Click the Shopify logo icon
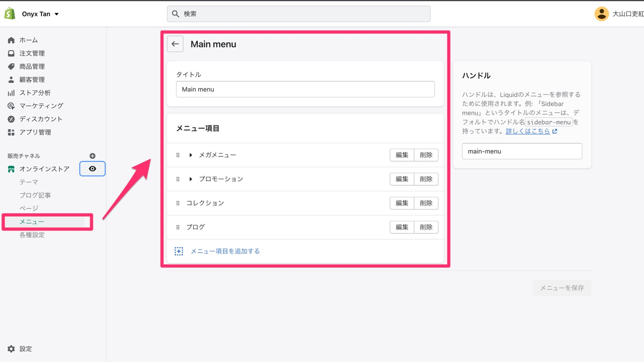This screenshot has width=644, height=362. pyautogui.click(x=10, y=14)
